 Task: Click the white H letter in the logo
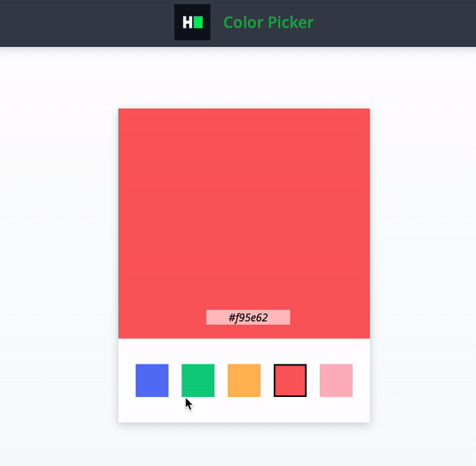[187, 23]
